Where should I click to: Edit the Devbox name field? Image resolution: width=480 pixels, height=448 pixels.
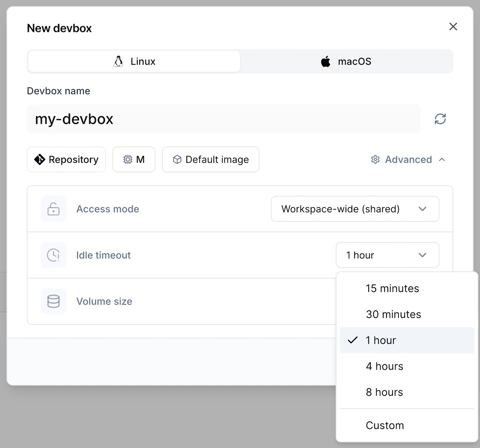(x=224, y=119)
